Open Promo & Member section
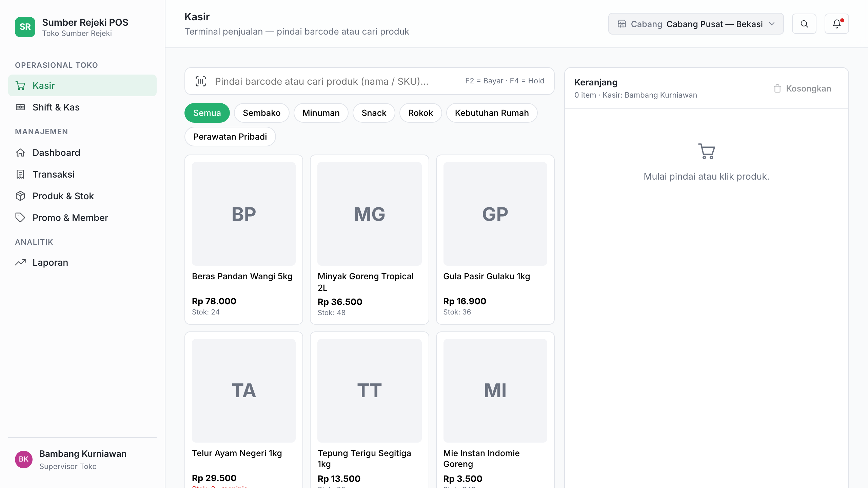 coord(82,218)
